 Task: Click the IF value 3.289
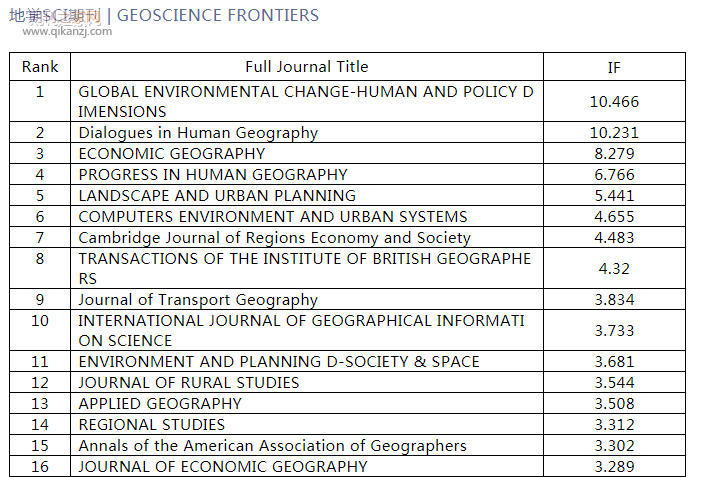[614, 466]
